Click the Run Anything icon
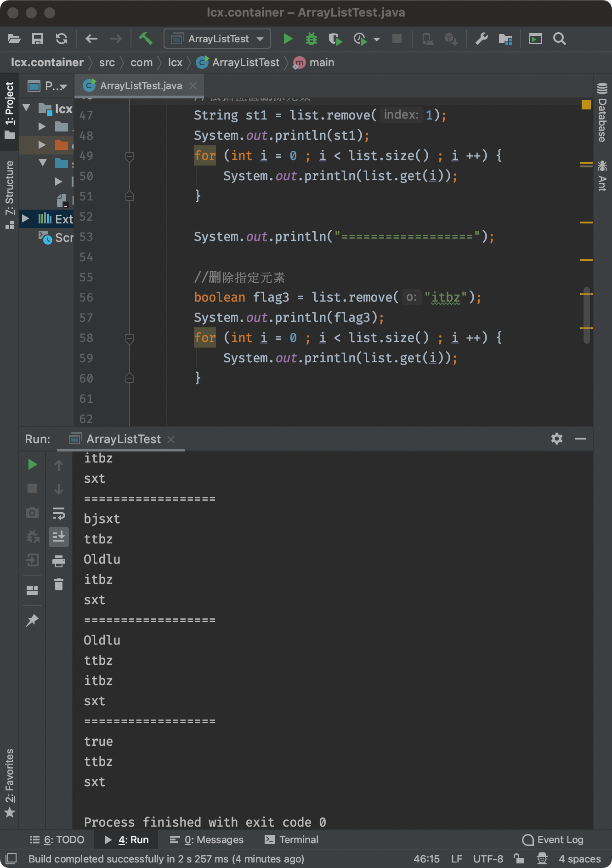The width and height of the screenshot is (612, 868). [536, 39]
